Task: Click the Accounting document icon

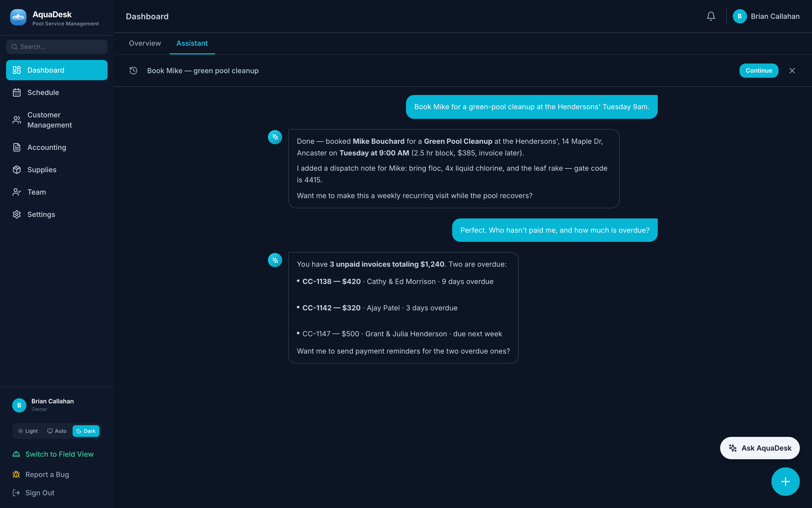Action: tap(17, 147)
